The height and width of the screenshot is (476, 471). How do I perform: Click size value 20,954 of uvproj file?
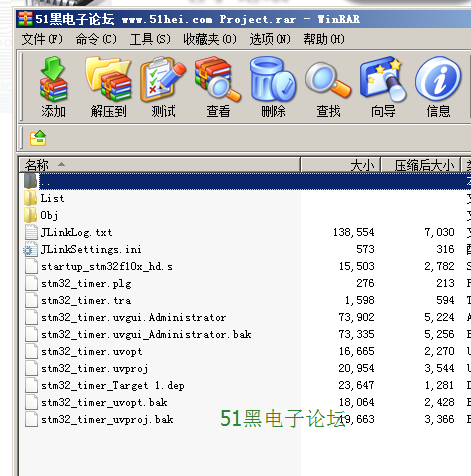tap(357, 368)
